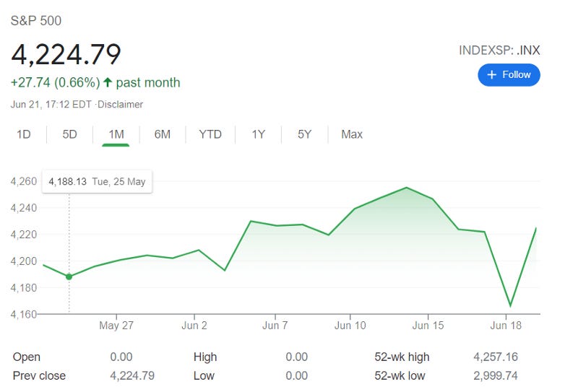Click the Low label
Screen dimensions: 578x392
point(204,375)
